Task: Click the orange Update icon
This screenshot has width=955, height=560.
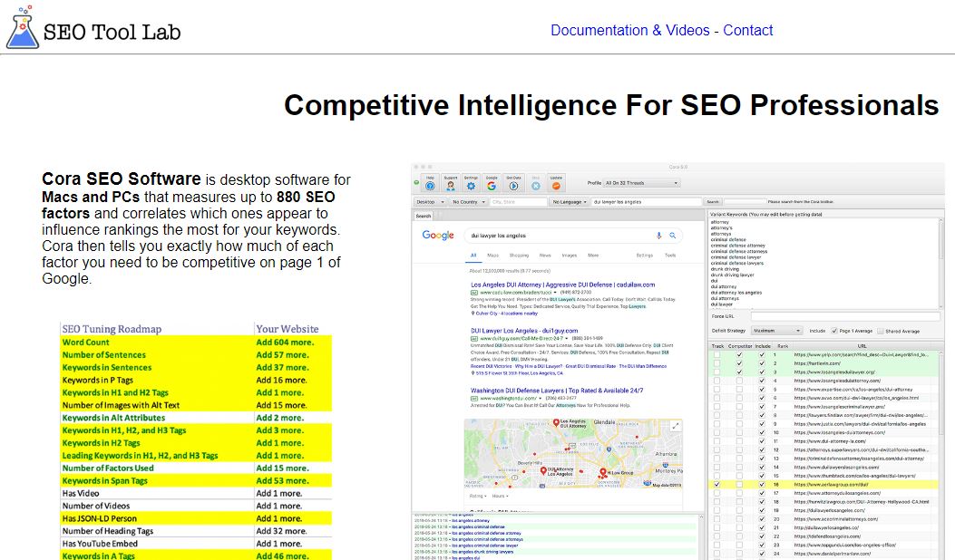Action: pyautogui.click(x=556, y=185)
